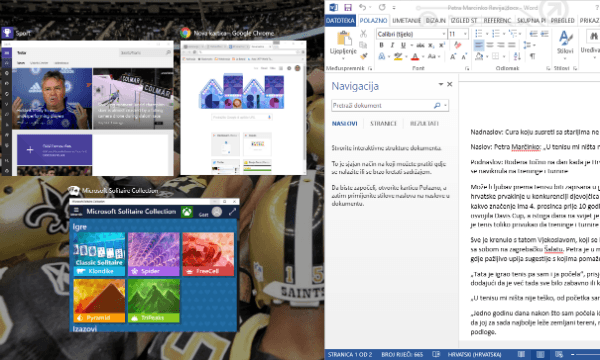Screen dimensions: 600x360
Task: Decrease the paragraph indent
Action: click(533, 34)
